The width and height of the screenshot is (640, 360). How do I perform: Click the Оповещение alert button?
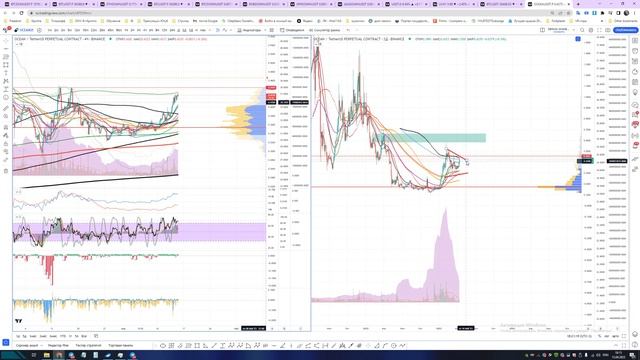click(x=292, y=30)
